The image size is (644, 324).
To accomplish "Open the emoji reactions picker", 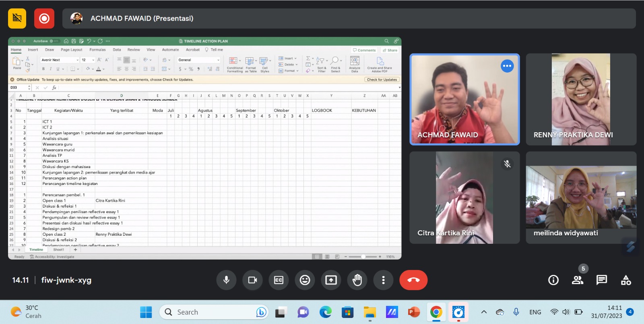I will pos(305,280).
